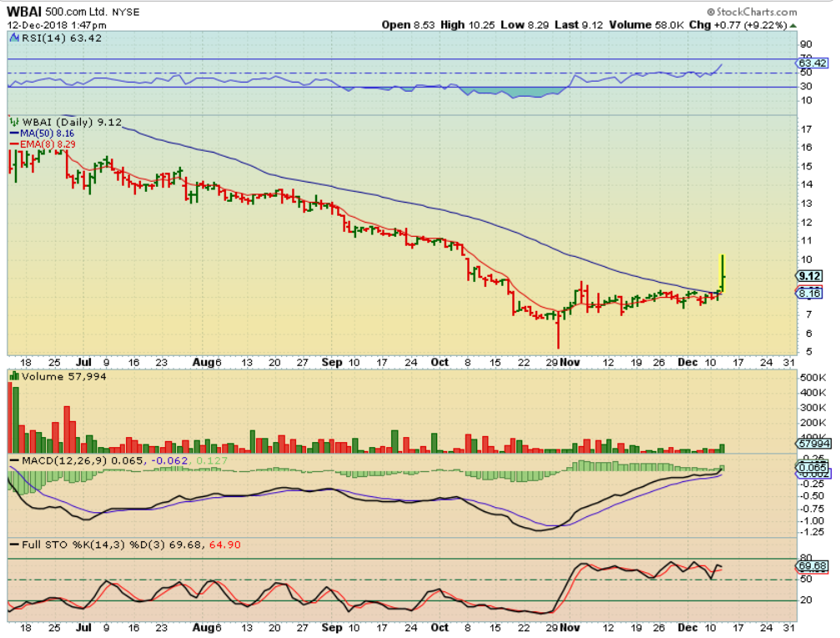Click the 9.12 last price tag
840x638 pixels.
809,276
